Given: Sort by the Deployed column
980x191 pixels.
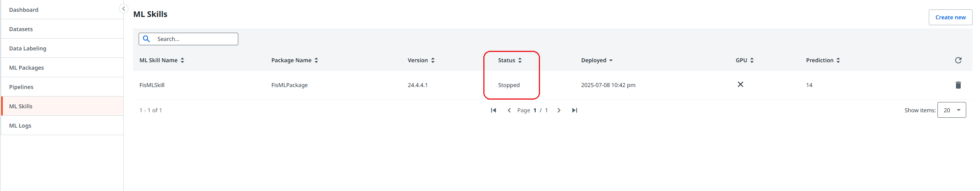Looking at the screenshot, I should (x=596, y=60).
